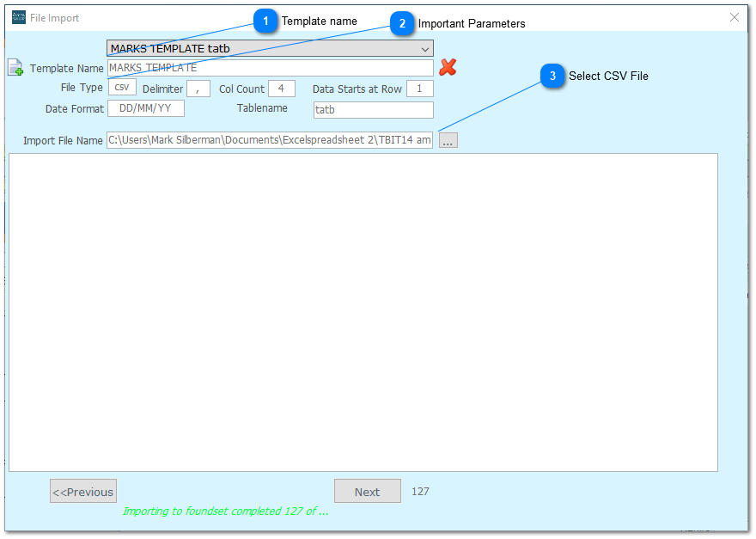
Task: Click the Tablename field containing tatb
Action: (x=373, y=109)
